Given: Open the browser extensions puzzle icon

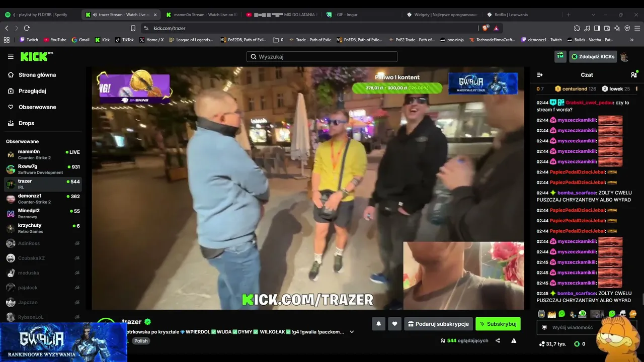Looking at the screenshot, I should point(577,28).
